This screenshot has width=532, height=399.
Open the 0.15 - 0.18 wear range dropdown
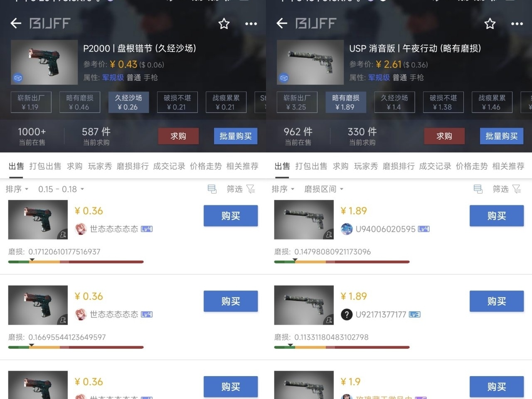tap(61, 189)
